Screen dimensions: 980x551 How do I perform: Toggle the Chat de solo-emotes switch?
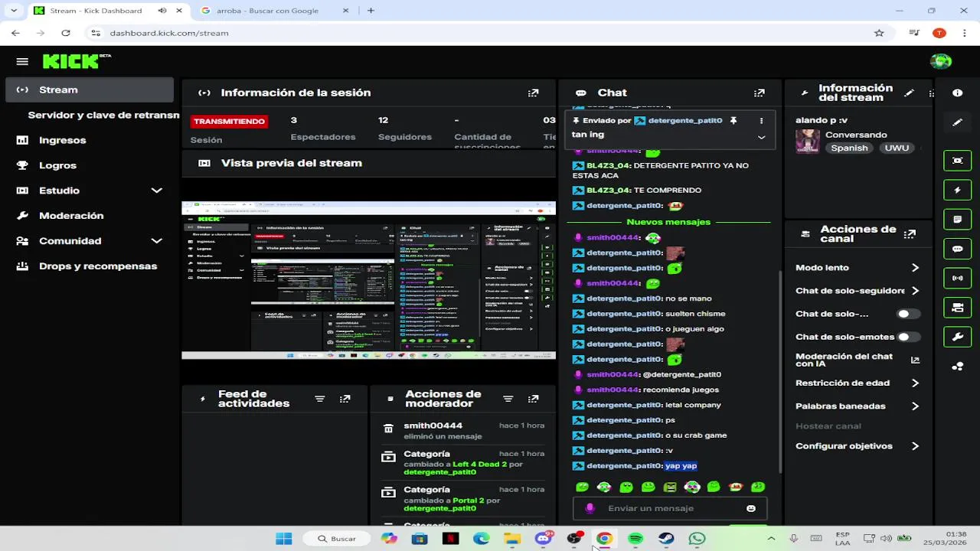pos(908,337)
